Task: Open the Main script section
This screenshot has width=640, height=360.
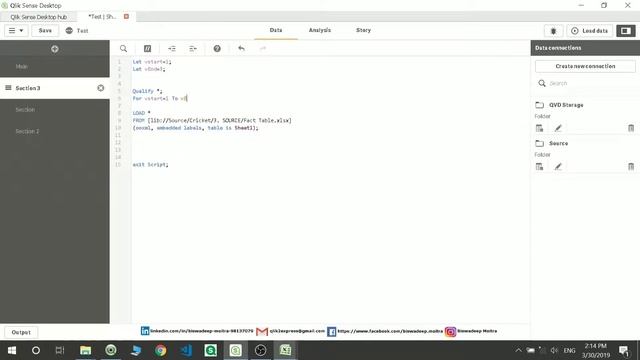Action: click(x=55, y=67)
